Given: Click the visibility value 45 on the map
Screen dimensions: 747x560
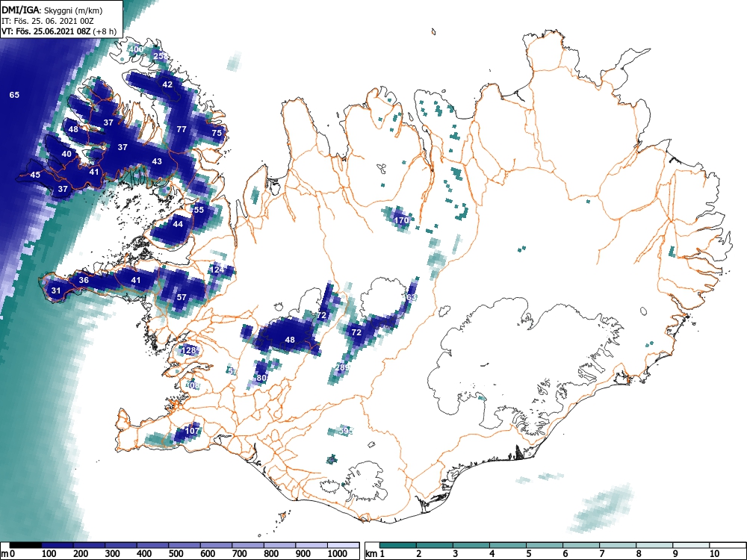Looking at the screenshot, I should [x=35, y=175].
